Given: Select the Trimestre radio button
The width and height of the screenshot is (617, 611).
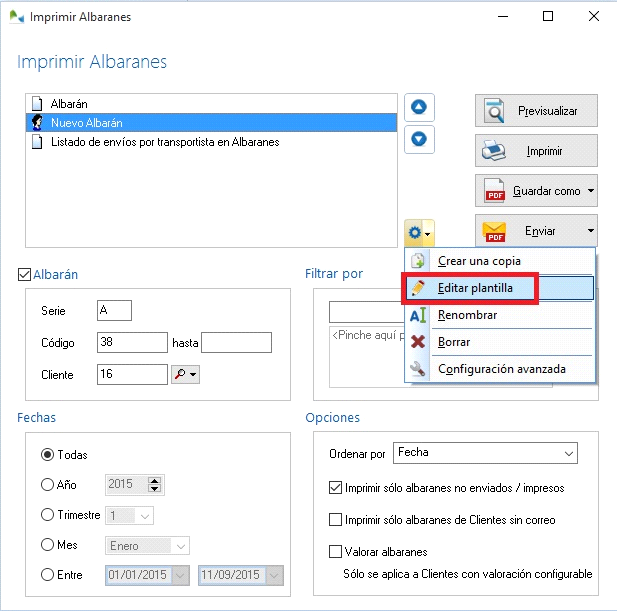Looking at the screenshot, I should [47, 515].
